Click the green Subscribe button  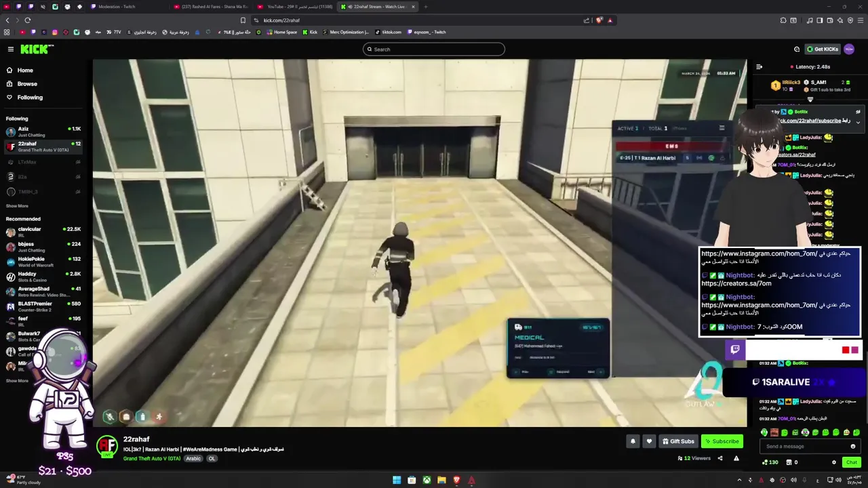pyautogui.click(x=722, y=441)
